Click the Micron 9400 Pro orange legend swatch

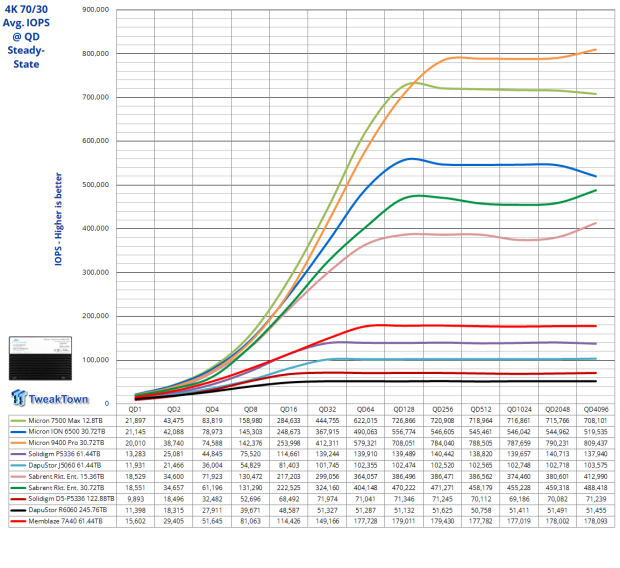(17, 443)
